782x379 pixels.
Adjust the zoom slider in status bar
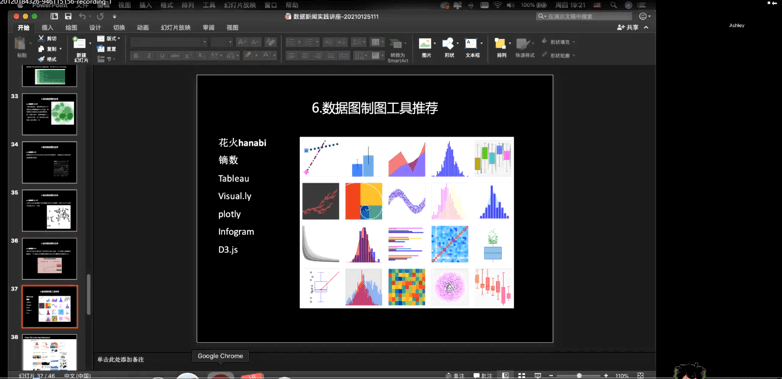pyautogui.click(x=579, y=376)
